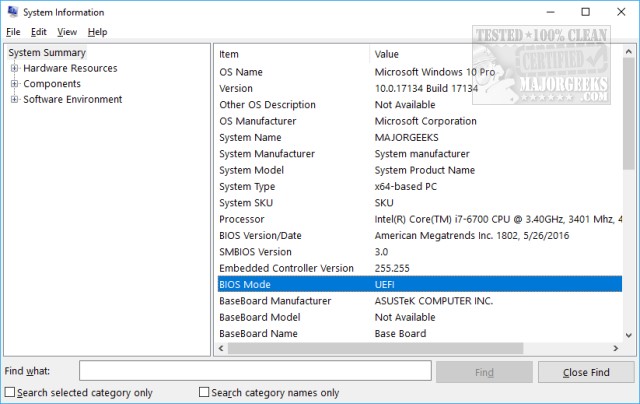This screenshot has width=640, height=404.
Task: Open the File menu
Action: (x=13, y=32)
